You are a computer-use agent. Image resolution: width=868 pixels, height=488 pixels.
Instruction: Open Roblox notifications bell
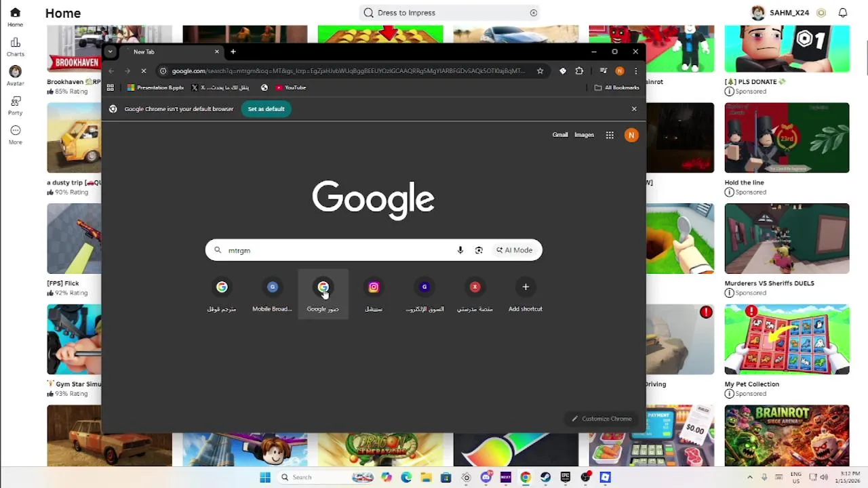click(x=843, y=13)
